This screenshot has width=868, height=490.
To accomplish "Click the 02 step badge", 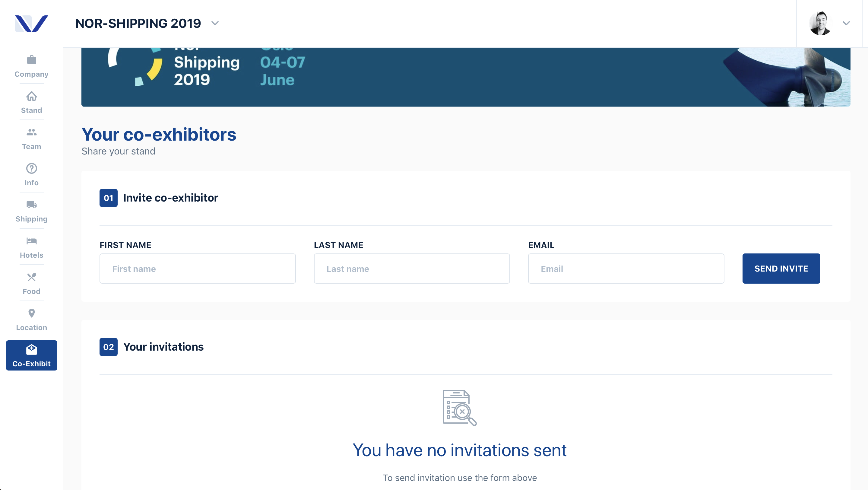I will (x=109, y=347).
